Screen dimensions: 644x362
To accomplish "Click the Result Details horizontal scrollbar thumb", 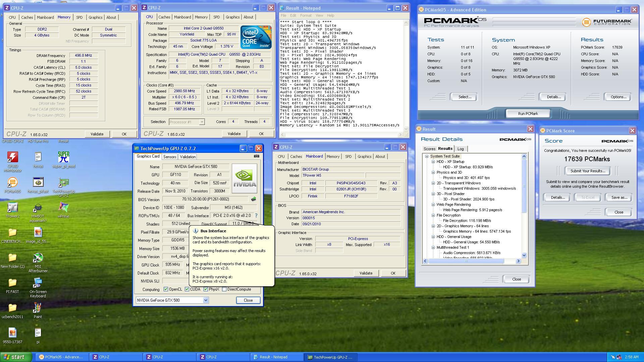I will click(466, 261).
